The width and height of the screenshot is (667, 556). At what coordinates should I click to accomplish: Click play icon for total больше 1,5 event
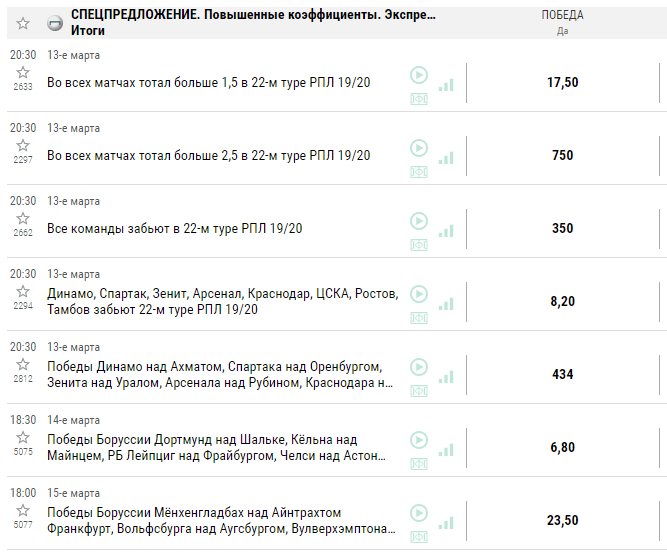tap(419, 75)
